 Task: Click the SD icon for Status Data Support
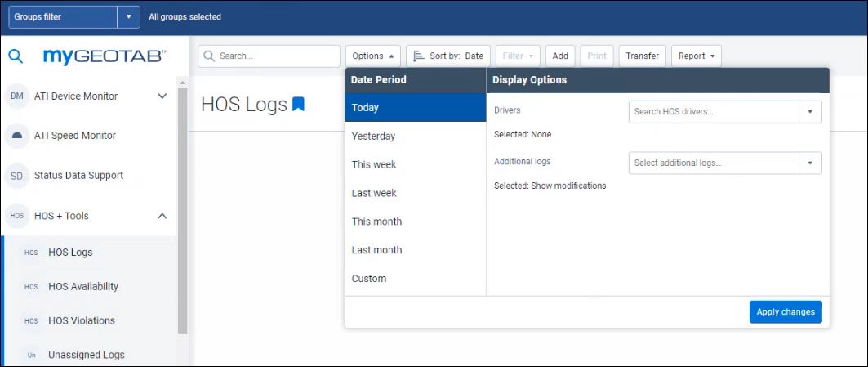[16, 176]
